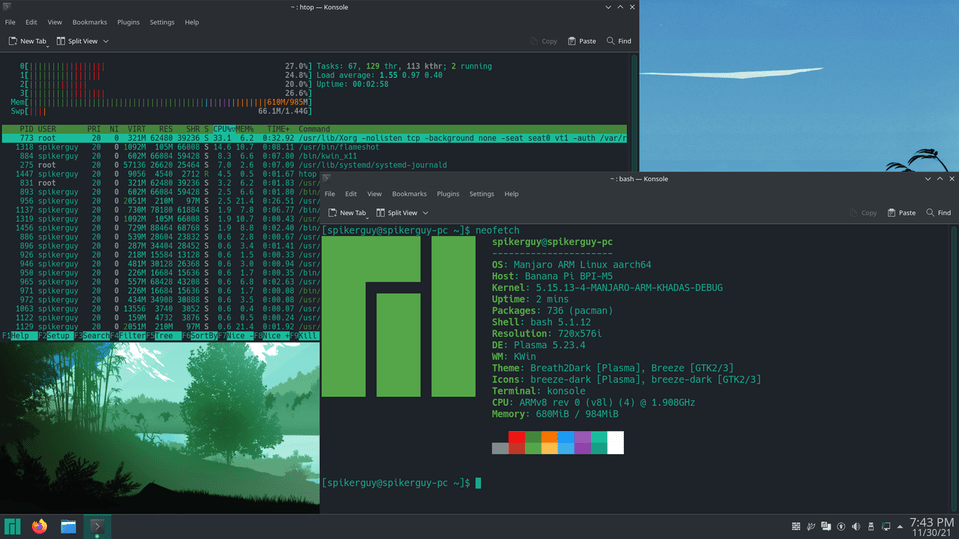Viewport: 959px width, 539px height.
Task: Click the Flameshot feather tray icon
Action: (811, 526)
